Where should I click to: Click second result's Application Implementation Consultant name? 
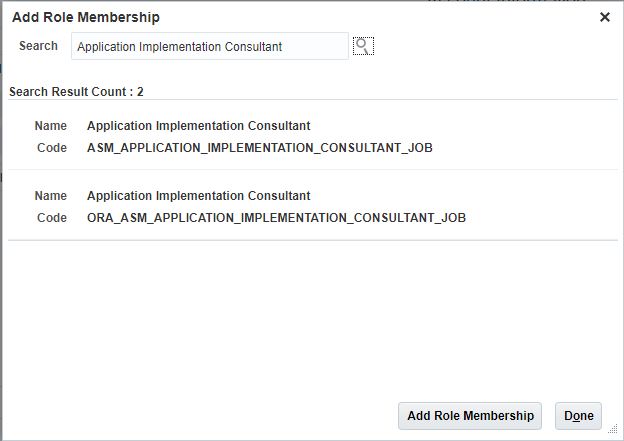(x=198, y=196)
